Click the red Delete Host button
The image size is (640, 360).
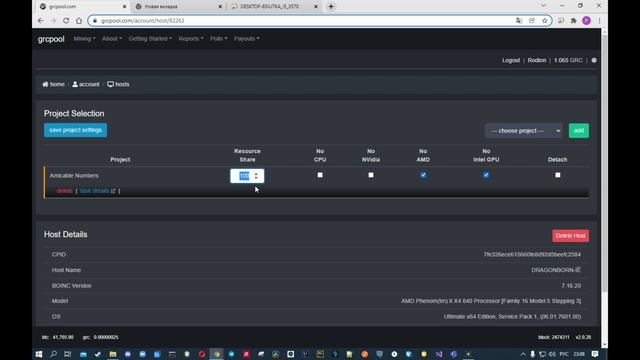[570, 236]
